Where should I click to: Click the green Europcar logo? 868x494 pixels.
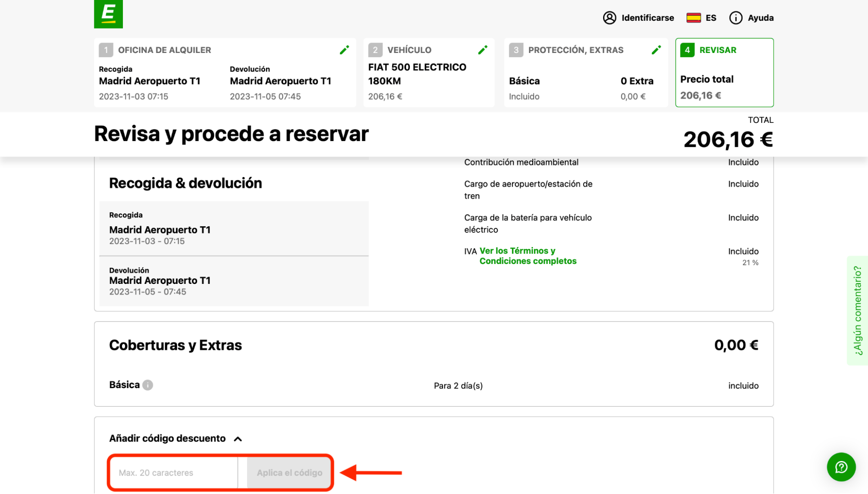[108, 14]
